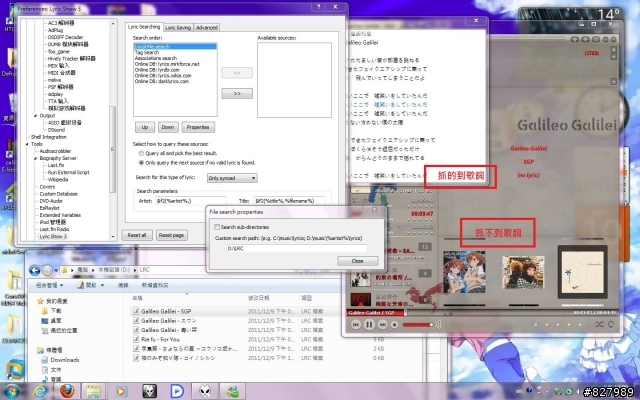Open the Downloads library folder
The height and width of the screenshot is (400, 640).
pos(64,360)
